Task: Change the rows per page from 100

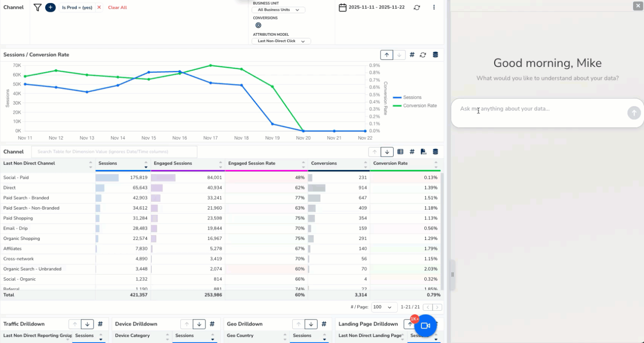Action: (x=384, y=307)
